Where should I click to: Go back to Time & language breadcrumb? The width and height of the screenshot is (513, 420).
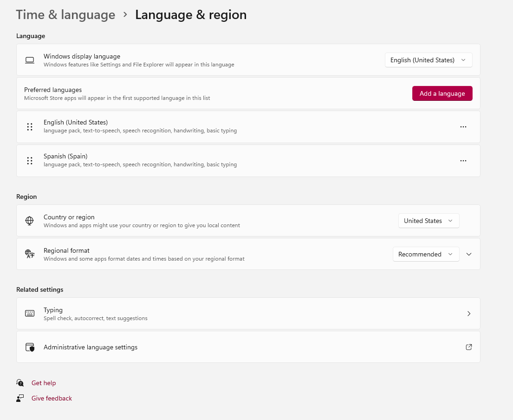click(x=65, y=15)
